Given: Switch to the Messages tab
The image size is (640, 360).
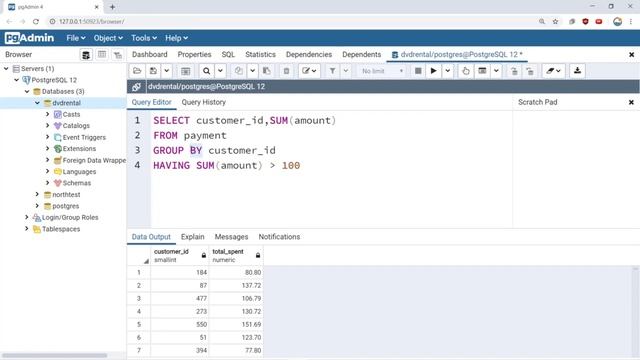Looking at the screenshot, I should pos(231,237).
